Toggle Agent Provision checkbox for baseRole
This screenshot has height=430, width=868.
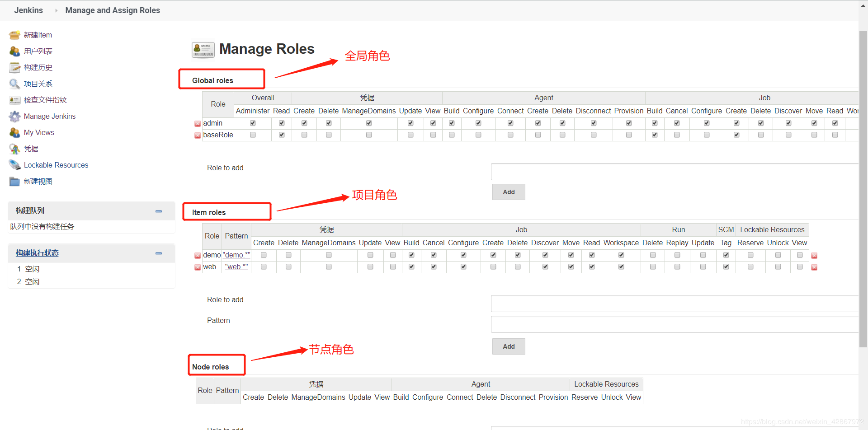[629, 135]
